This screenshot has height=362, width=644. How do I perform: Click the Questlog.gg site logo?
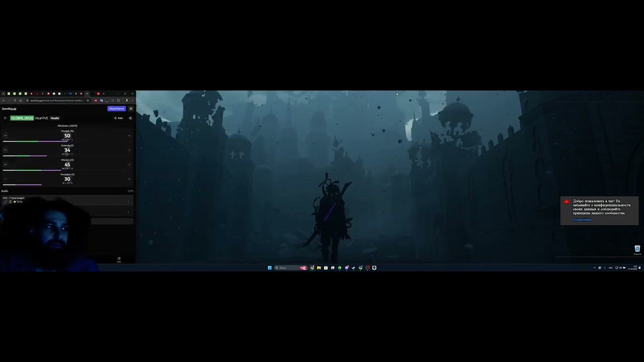click(9, 109)
